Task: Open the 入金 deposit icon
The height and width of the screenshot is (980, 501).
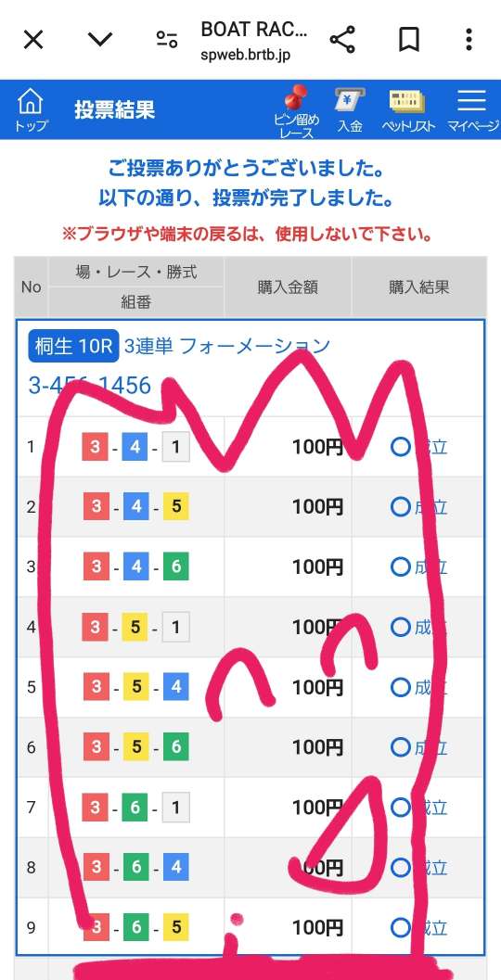Action: point(350,110)
